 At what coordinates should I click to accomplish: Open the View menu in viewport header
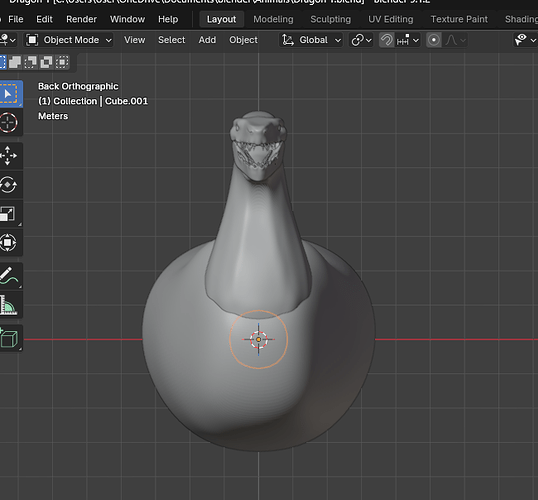click(134, 40)
